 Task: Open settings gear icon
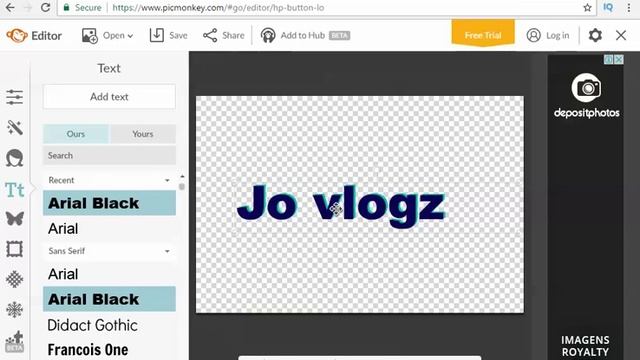(595, 36)
